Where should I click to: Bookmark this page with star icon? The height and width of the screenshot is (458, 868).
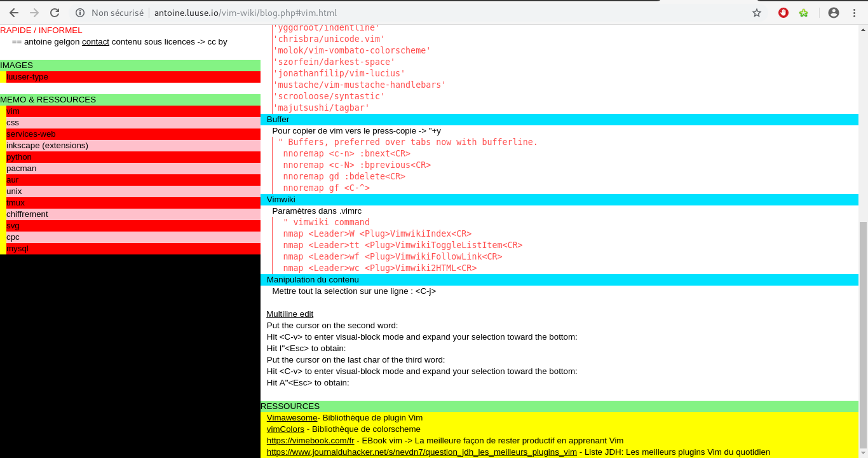coord(756,13)
